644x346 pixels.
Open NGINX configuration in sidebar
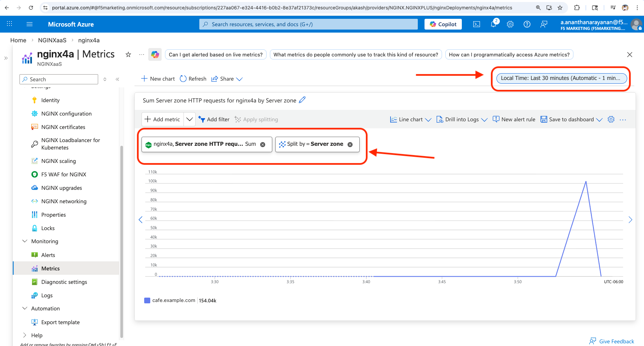click(66, 114)
